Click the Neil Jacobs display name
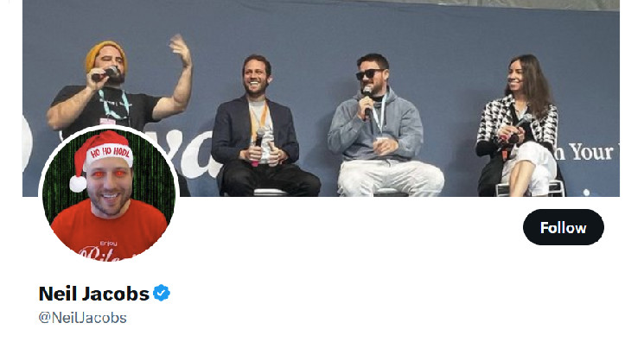This screenshot has height=361, width=644. click(x=93, y=294)
